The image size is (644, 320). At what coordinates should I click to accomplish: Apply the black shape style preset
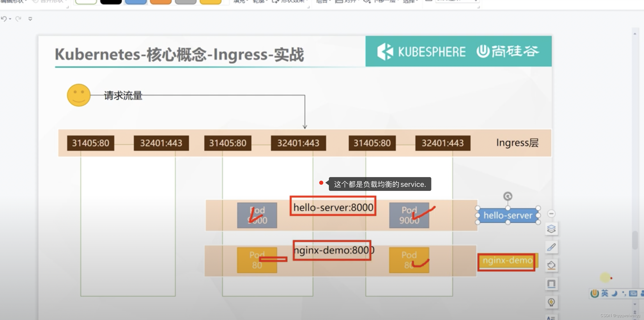[x=111, y=2]
